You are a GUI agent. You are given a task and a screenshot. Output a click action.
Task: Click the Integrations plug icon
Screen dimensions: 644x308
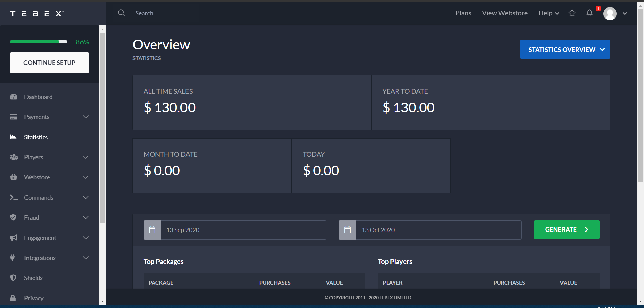13,258
